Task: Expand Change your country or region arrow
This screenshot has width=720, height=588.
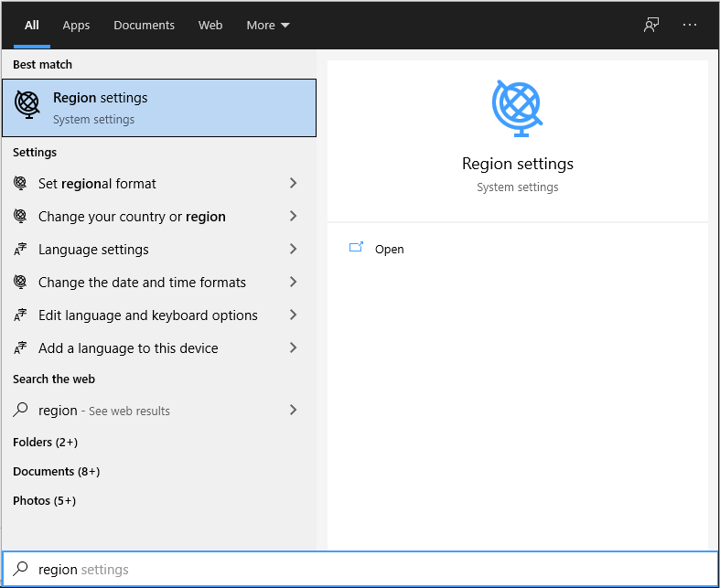Action: click(294, 216)
